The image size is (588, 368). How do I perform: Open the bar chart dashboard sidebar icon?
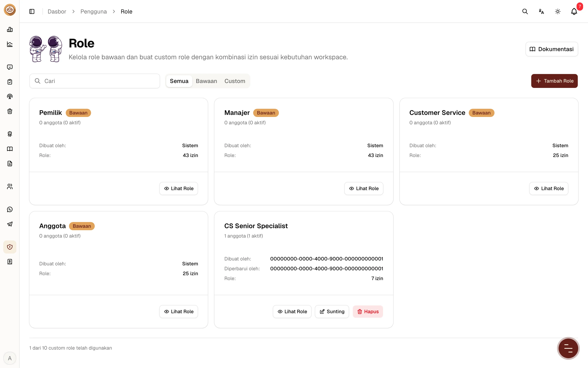pos(10,29)
